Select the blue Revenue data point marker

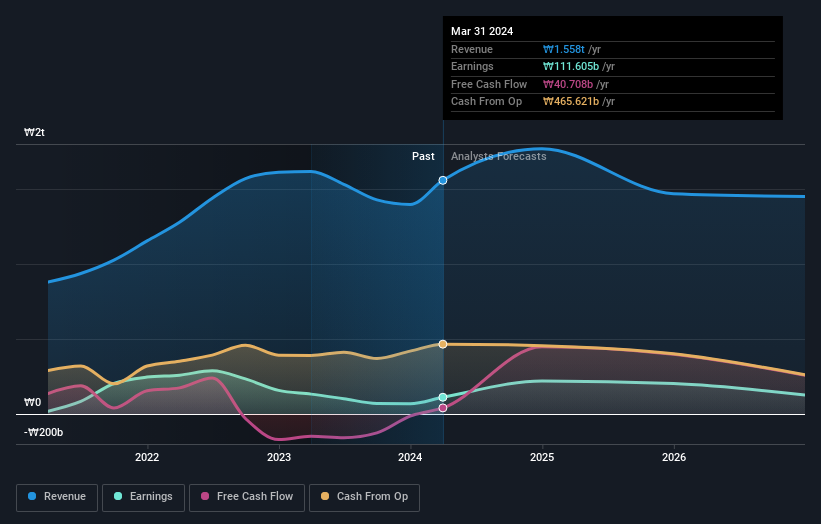pos(443,180)
